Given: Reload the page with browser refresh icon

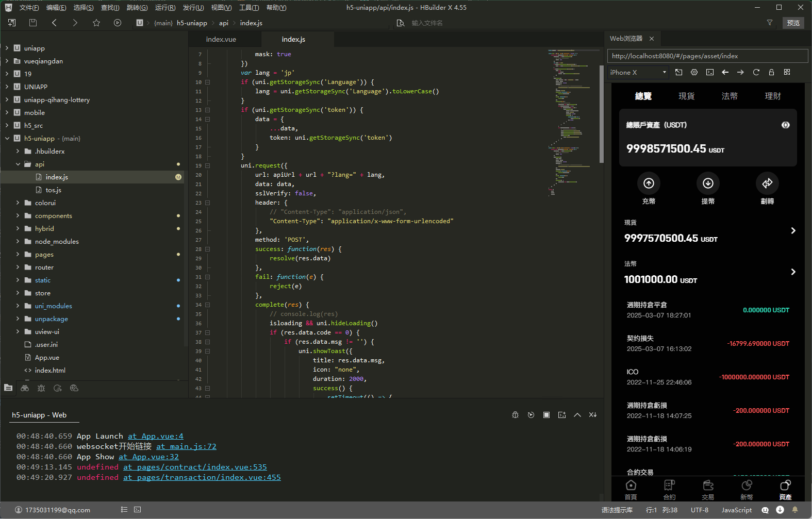Looking at the screenshot, I should [x=756, y=72].
